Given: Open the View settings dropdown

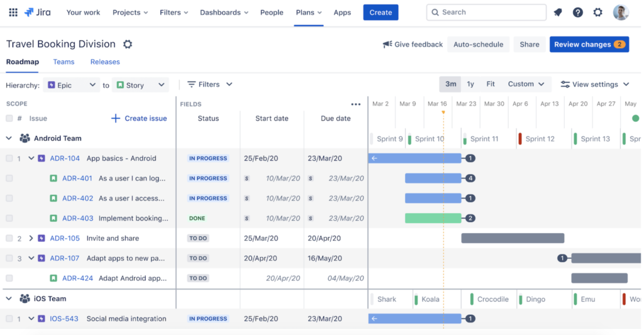Looking at the screenshot, I should [x=595, y=85].
